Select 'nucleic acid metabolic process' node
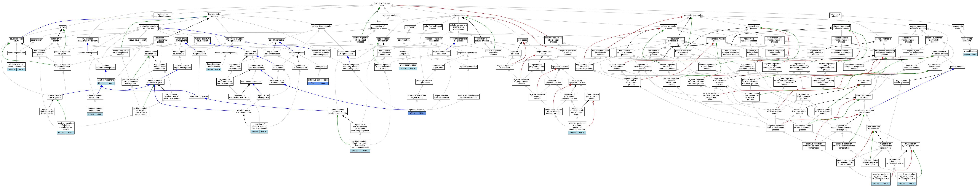Screen dimensions: 980x187 click(x=911, y=67)
